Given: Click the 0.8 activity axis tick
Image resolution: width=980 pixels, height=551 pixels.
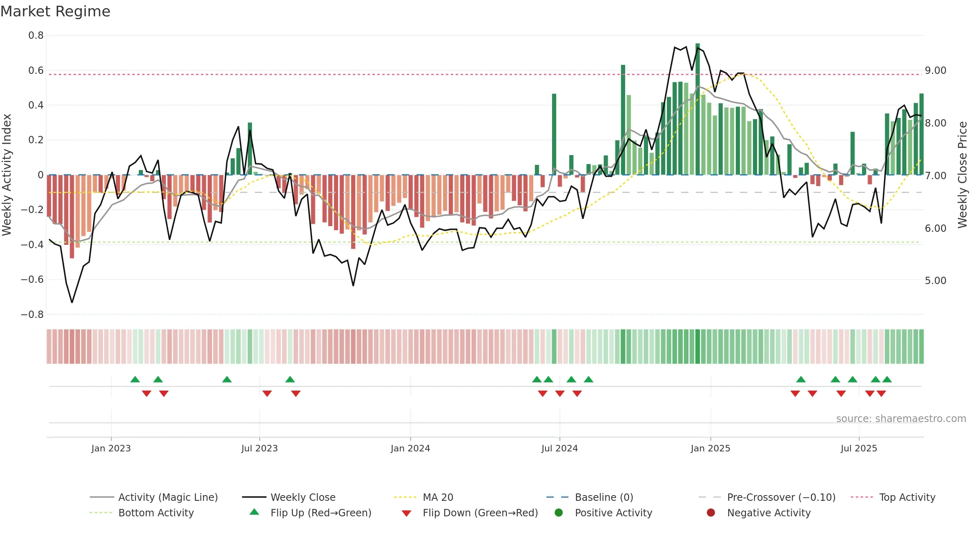Looking at the screenshot, I should 36,36.
